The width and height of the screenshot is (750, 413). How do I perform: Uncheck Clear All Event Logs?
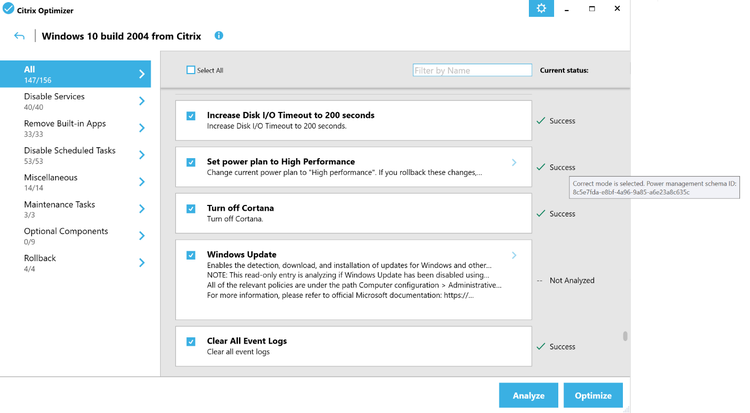191,342
